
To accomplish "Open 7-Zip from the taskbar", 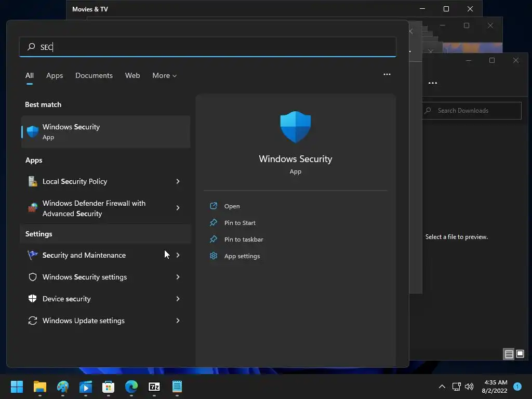I will pos(154,387).
